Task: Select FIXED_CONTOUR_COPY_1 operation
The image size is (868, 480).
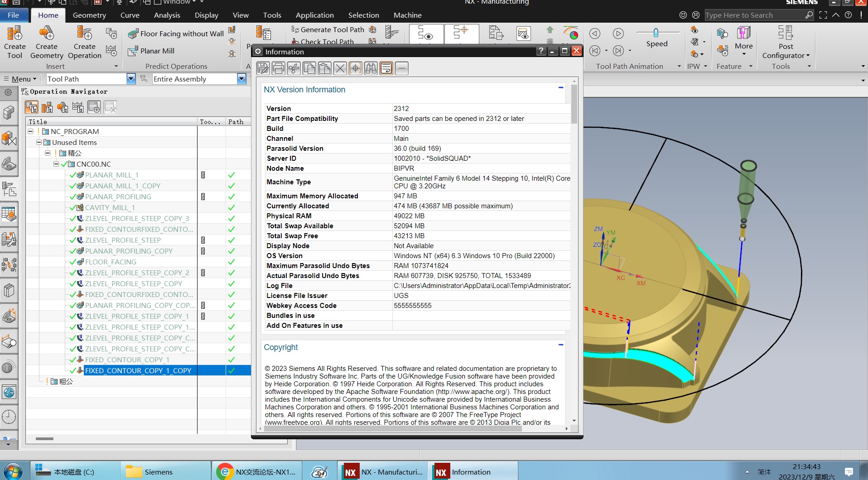Action: point(127,360)
